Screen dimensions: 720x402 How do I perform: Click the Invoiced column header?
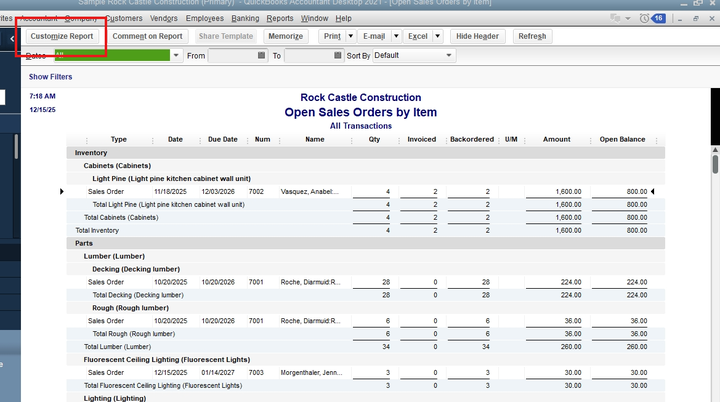pyautogui.click(x=422, y=139)
